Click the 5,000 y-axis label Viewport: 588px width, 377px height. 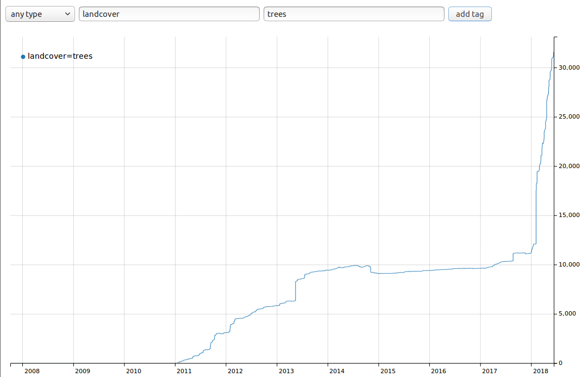click(567, 313)
